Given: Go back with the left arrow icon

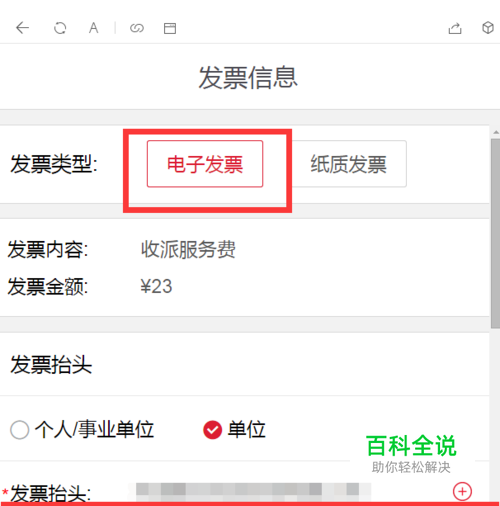Looking at the screenshot, I should point(23,28).
